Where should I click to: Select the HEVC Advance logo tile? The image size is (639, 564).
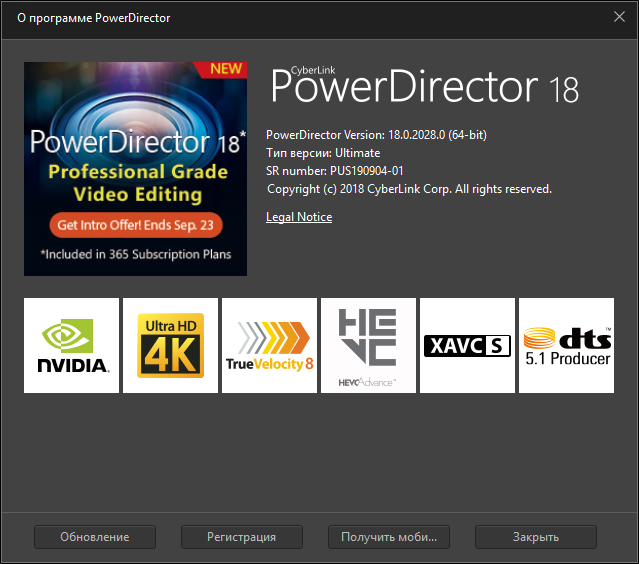pyautogui.click(x=368, y=345)
